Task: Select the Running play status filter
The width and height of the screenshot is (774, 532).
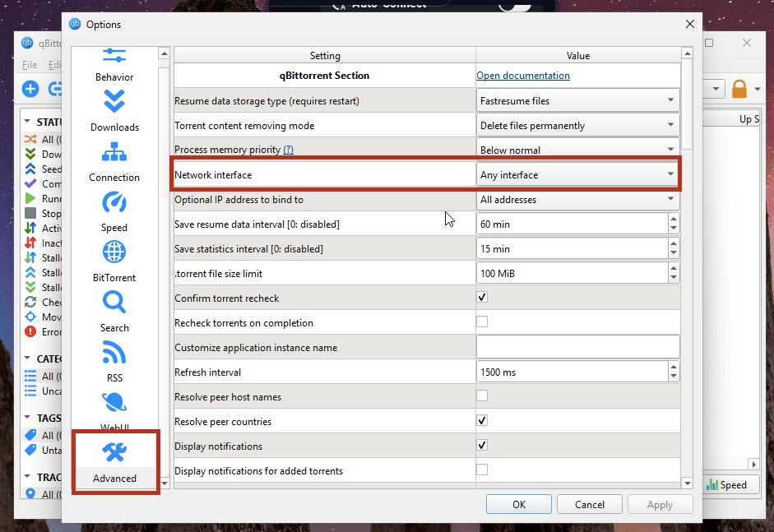Action: coord(30,198)
